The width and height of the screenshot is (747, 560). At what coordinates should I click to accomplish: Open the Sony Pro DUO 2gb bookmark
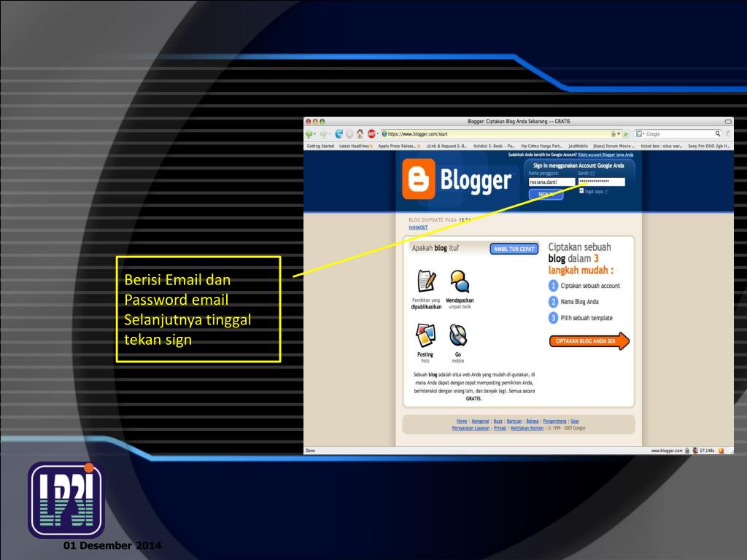point(709,146)
